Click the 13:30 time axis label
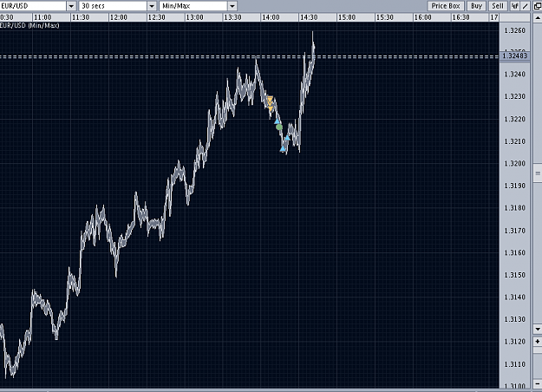 tap(232, 17)
